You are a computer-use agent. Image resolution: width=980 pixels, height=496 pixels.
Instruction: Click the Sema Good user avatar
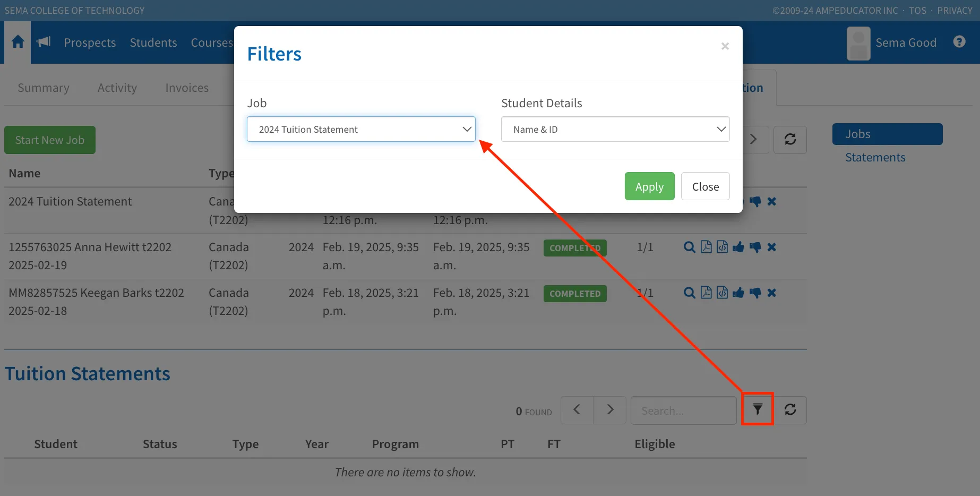pos(858,43)
